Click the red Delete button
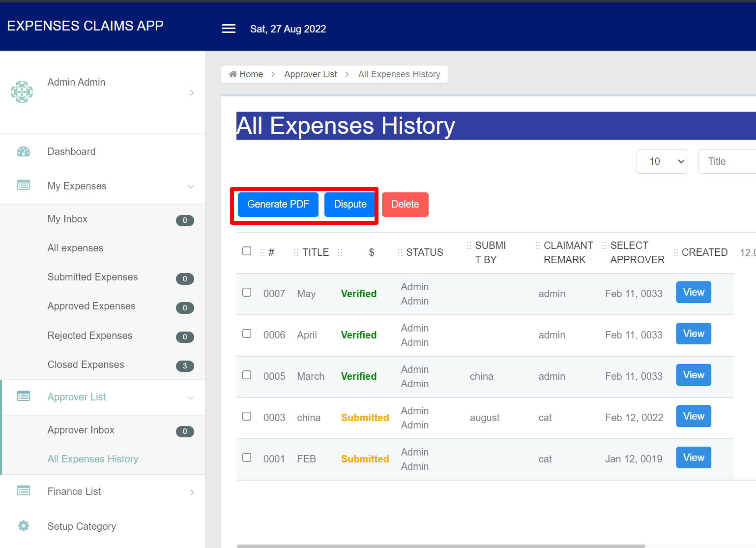 tap(405, 205)
